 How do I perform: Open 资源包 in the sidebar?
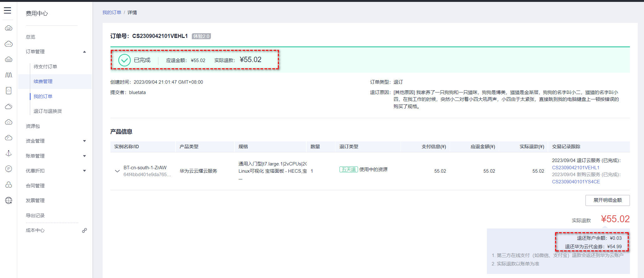click(x=33, y=126)
